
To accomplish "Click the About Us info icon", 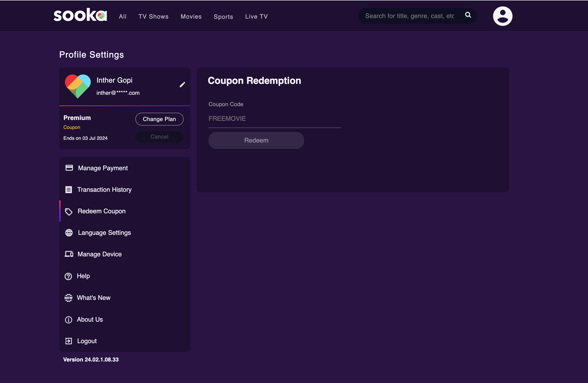I will pyautogui.click(x=68, y=320).
